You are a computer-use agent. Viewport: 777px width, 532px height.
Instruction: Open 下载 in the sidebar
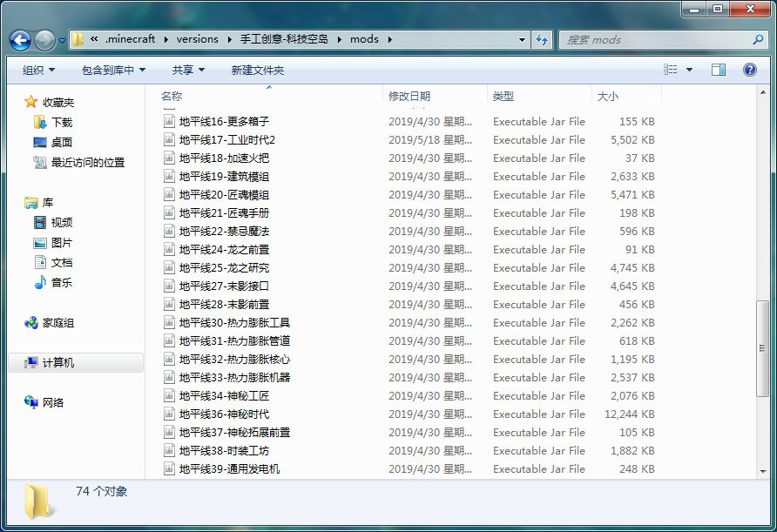(62, 123)
